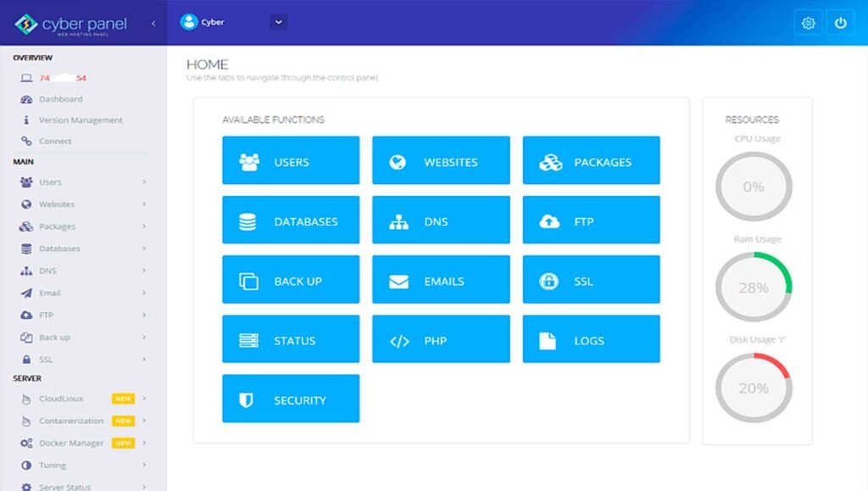
Task: Click the NEW badge beside CloudLinux
Action: click(123, 399)
